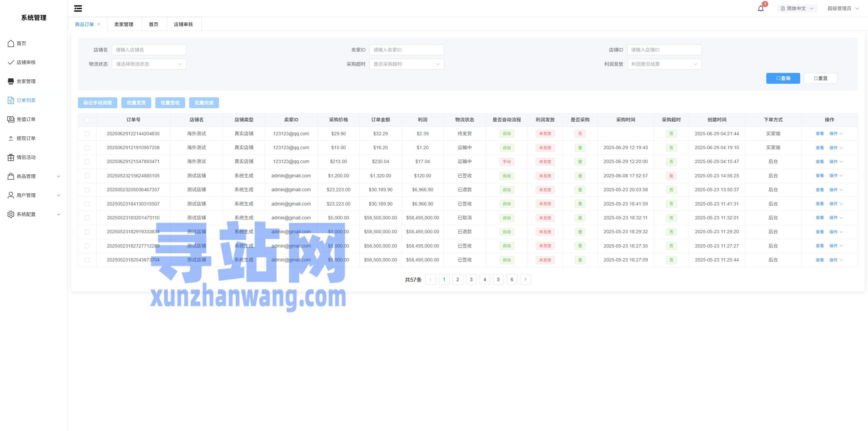Image resolution: width=868 pixels, height=431 pixels.
Task: Click the 商品管理 bag icon in sidebar
Action: coord(11,176)
